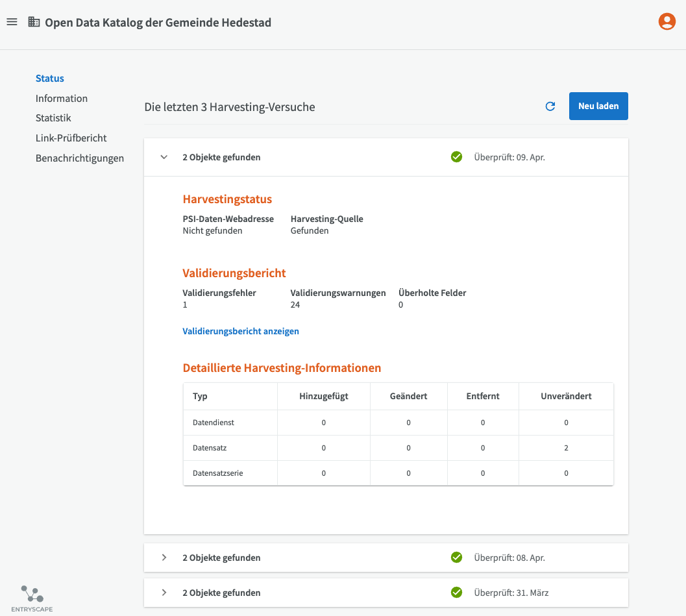This screenshot has height=616, width=686.
Task: Click the Überprüft: 31. März date text
Action: click(511, 593)
